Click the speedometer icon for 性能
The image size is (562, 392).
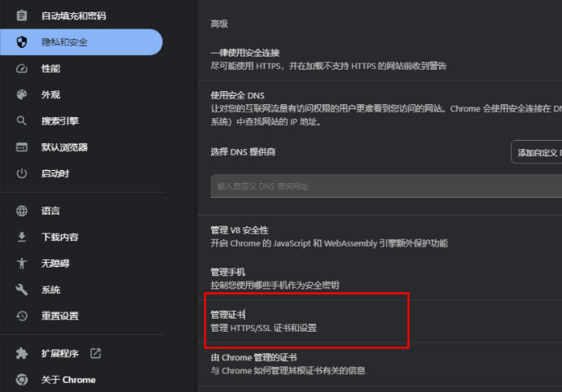(x=22, y=68)
